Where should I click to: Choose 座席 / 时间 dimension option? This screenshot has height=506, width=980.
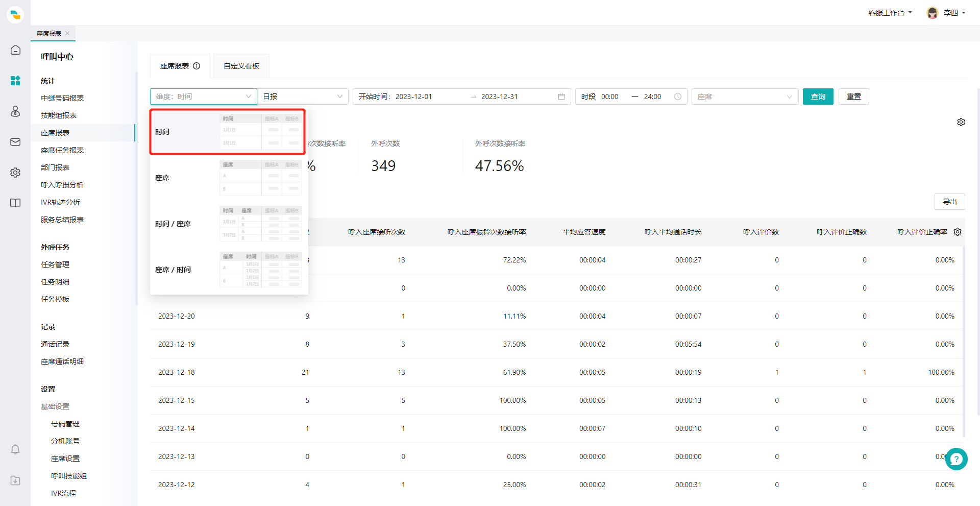[229, 270]
